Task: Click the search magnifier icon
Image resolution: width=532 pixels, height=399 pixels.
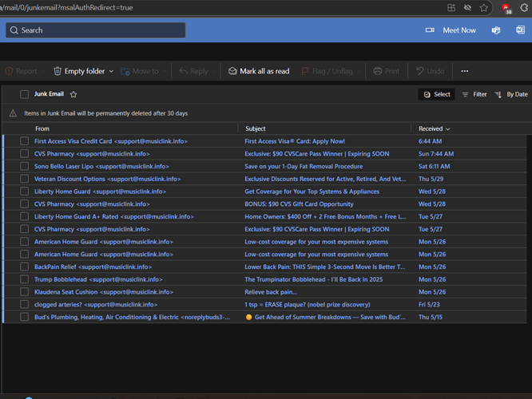Action: click(14, 30)
